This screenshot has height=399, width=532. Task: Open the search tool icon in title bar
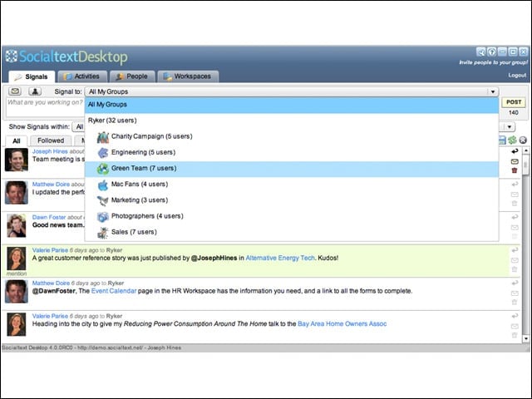[480, 52]
